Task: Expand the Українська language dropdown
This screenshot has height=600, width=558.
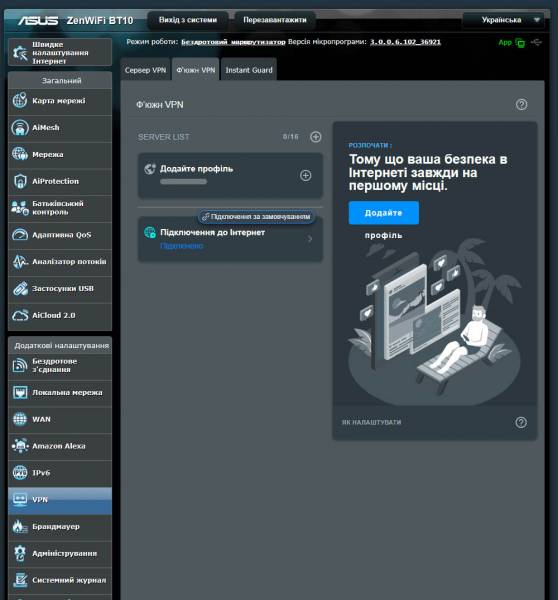Action: (x=504, y=20)
